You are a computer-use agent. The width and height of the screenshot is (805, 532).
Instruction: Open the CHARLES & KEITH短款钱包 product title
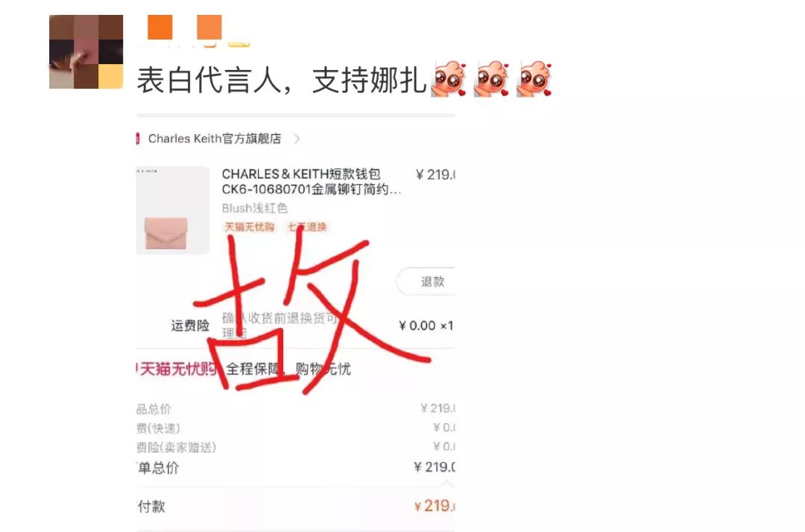[x=312, y=182]
